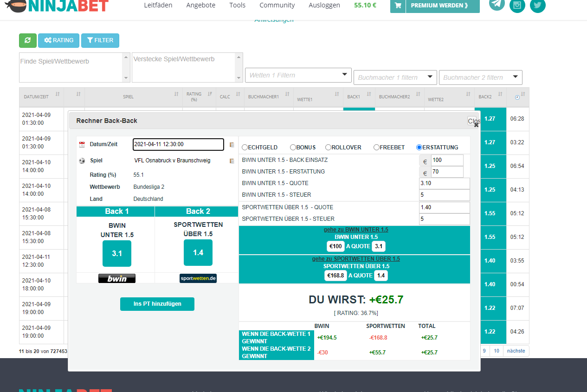Open the Instagram social icon

(517, 5)
